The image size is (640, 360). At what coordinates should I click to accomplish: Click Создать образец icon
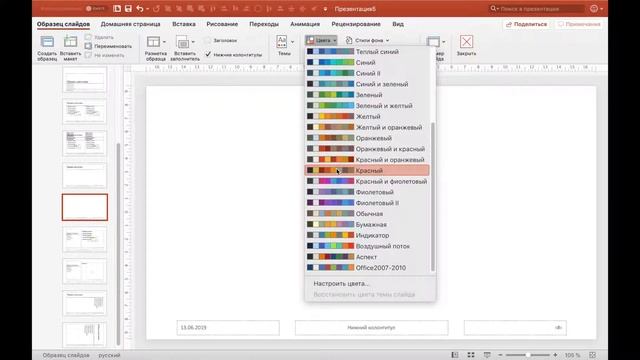(x=47, y=42)
